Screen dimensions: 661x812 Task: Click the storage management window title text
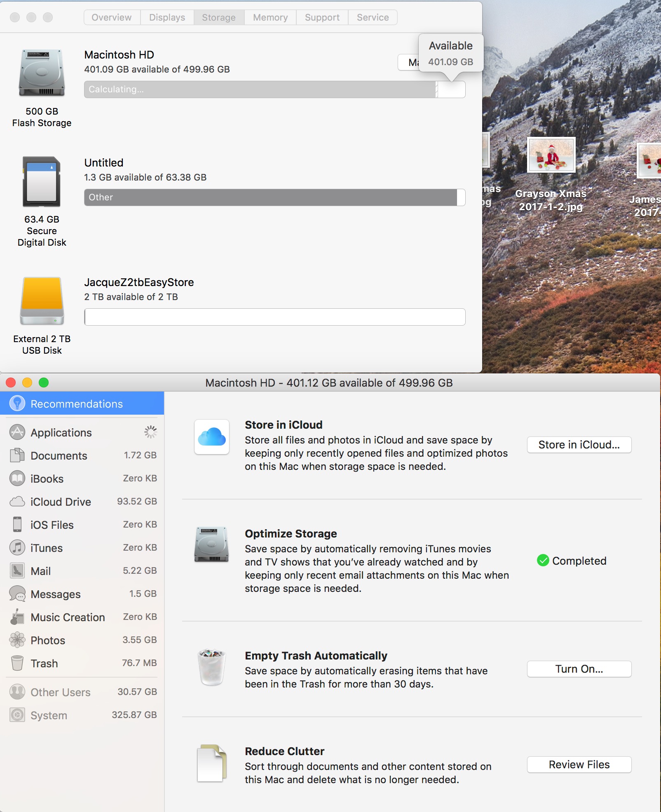click(329, 383)
